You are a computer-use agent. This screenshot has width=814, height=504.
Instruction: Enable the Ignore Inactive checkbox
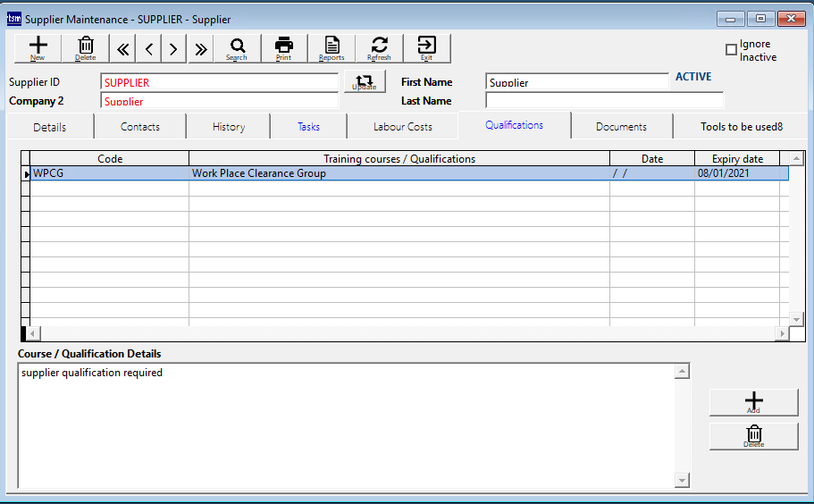[731, 50]
